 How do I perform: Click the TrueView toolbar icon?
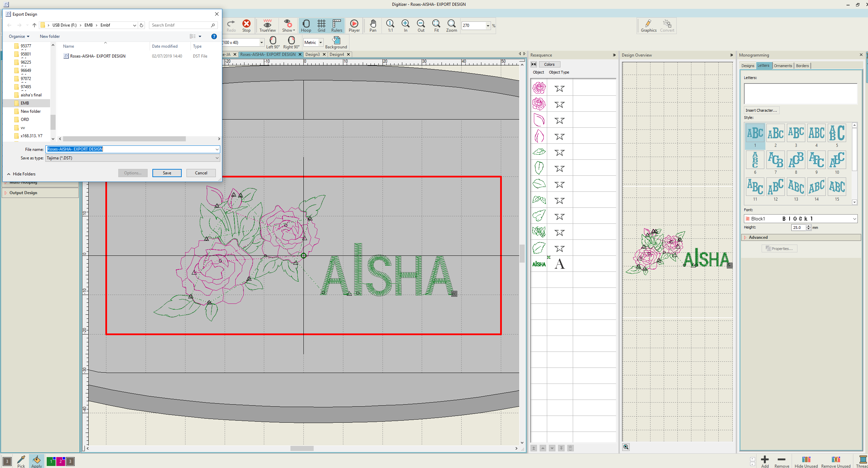click(267, 25)
